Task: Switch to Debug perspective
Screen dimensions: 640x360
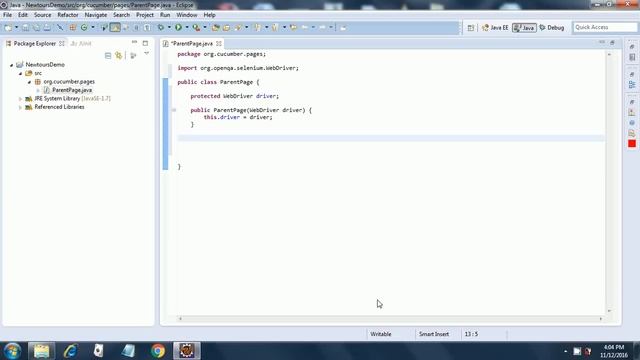Action: click(552, 27)
